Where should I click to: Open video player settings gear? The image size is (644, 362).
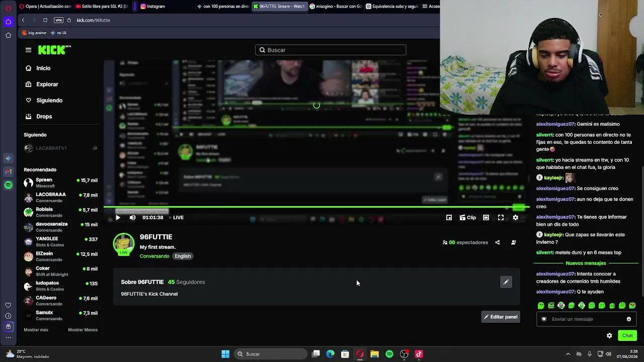515,218
